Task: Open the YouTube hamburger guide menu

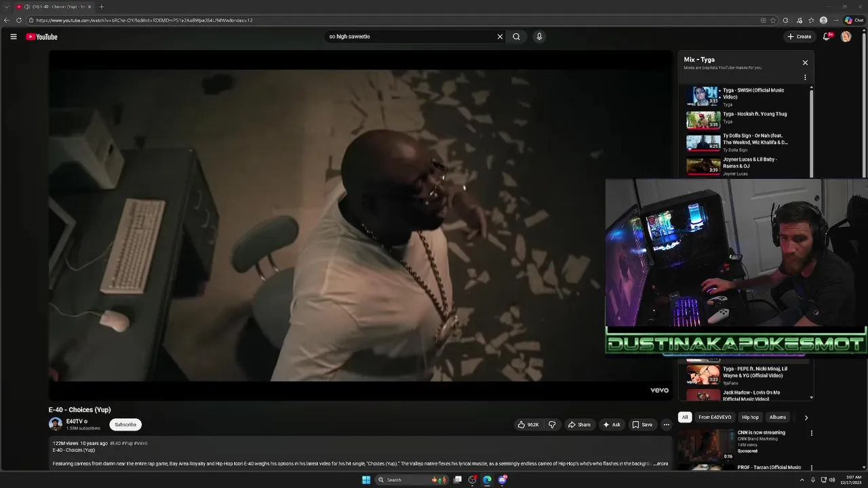Action: [14, 37]
